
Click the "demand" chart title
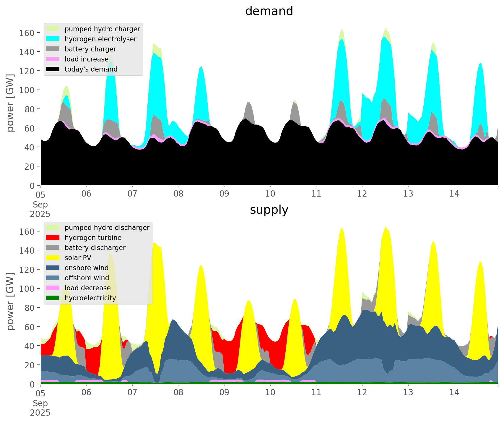click(x=269, y=11)
